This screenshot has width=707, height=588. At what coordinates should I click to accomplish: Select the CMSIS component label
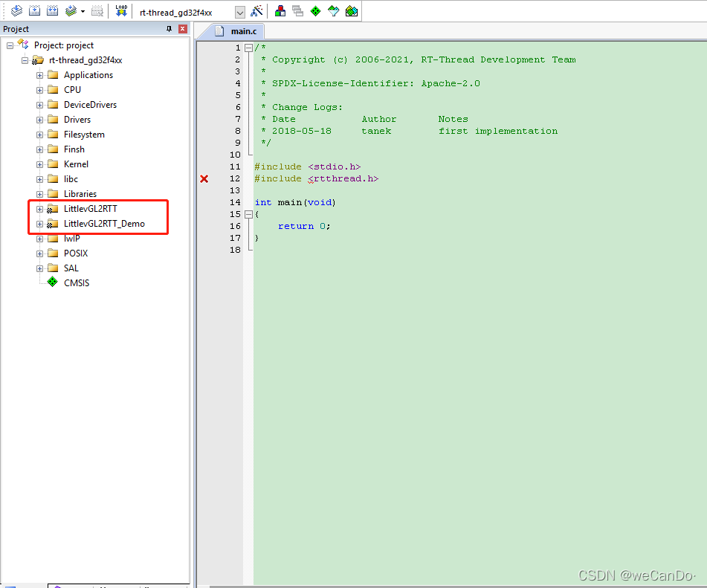(x=77, y=283)
